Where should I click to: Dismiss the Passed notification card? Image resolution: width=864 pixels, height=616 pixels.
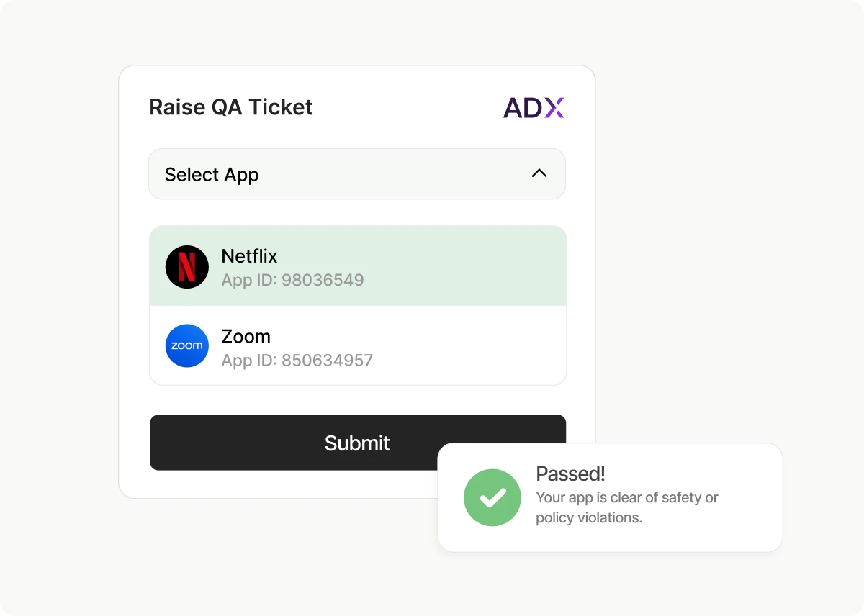[x=610, y=497]
